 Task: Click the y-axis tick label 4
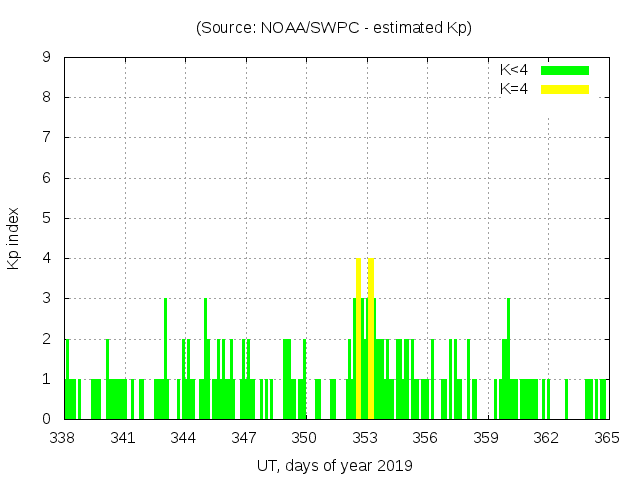click(x=46, y=258)
